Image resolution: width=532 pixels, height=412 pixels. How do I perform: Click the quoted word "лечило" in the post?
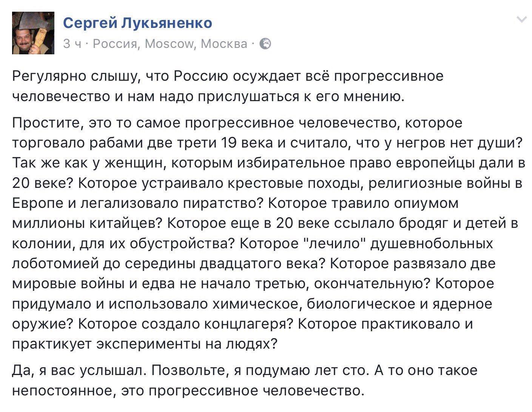tap(339, 244)
